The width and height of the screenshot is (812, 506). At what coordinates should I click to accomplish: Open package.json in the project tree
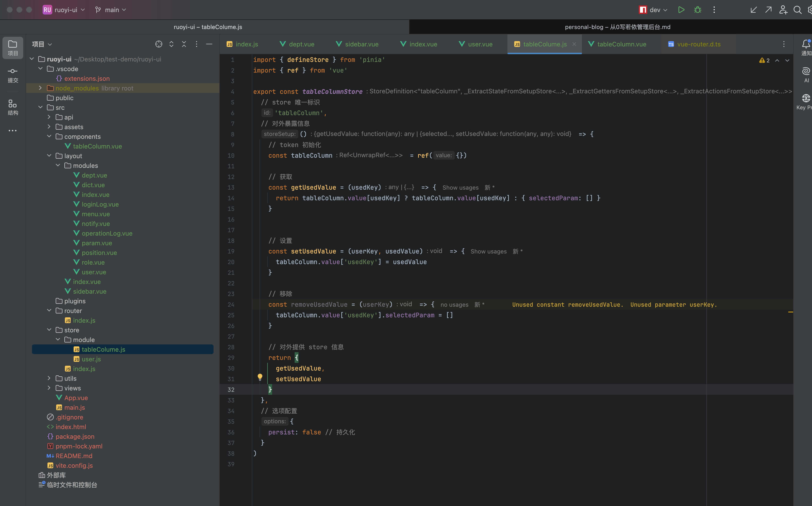[x=75, y=436]
